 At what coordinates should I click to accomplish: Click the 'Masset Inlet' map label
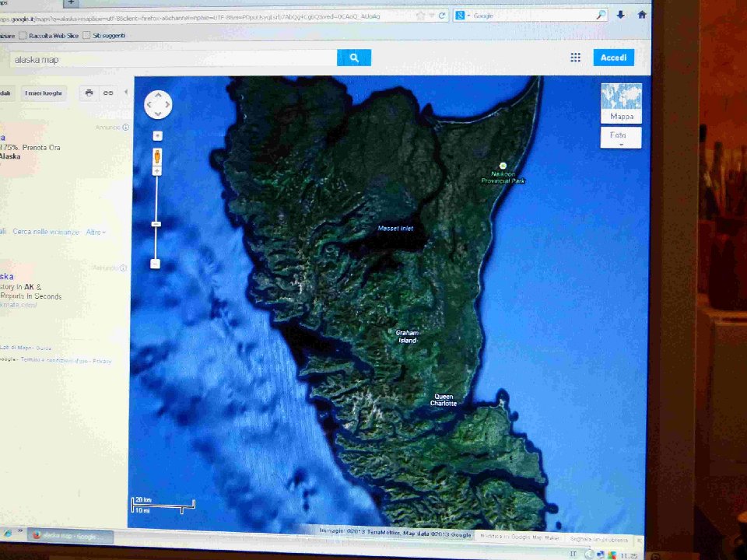click(395, 229)
